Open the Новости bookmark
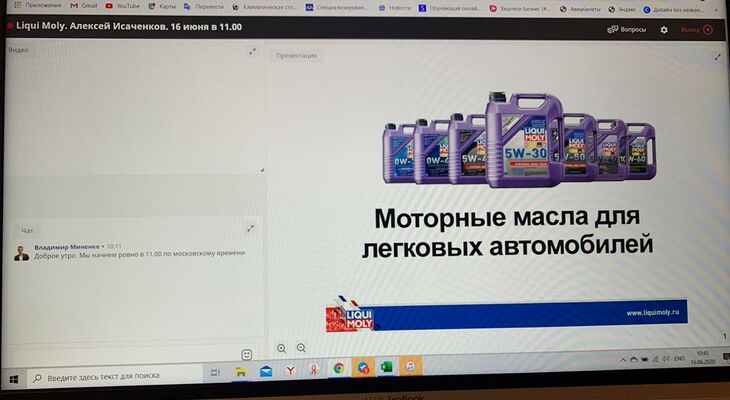The height and width of the screenshot is (400, 730). [x=395, y=8]
